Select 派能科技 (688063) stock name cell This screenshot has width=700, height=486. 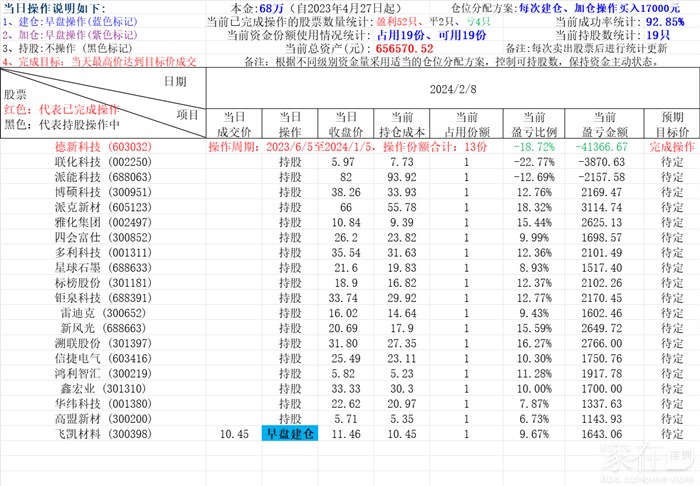[104, 177]
